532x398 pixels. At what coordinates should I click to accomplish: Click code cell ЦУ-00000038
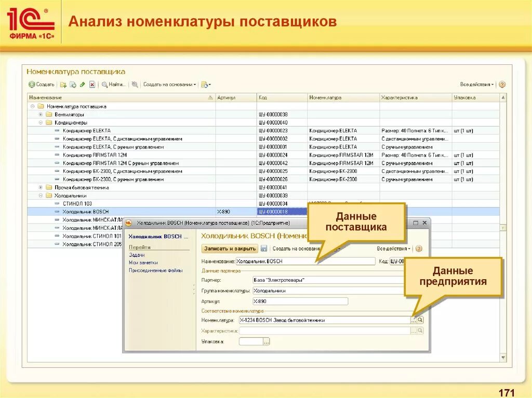[282, 115]
